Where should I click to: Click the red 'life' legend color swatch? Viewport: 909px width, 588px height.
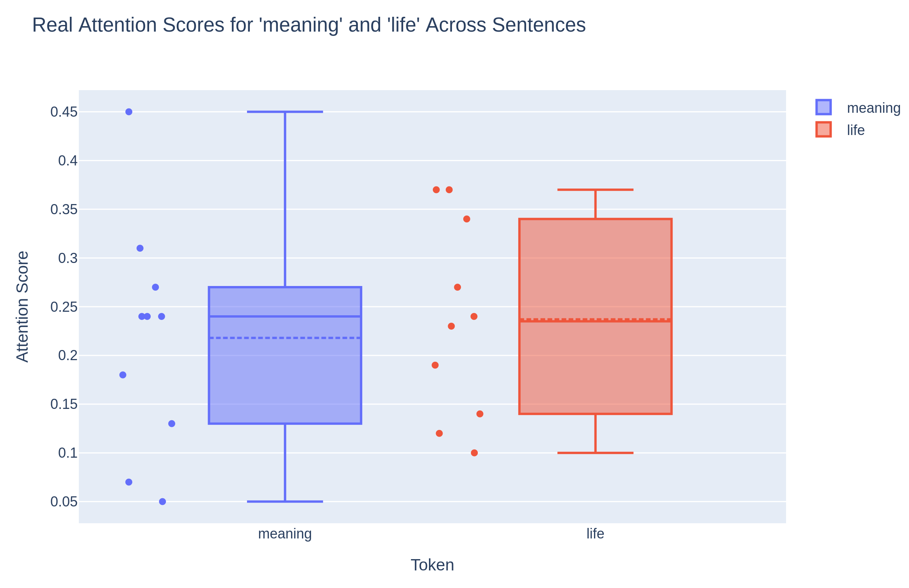tap(823, 130)
